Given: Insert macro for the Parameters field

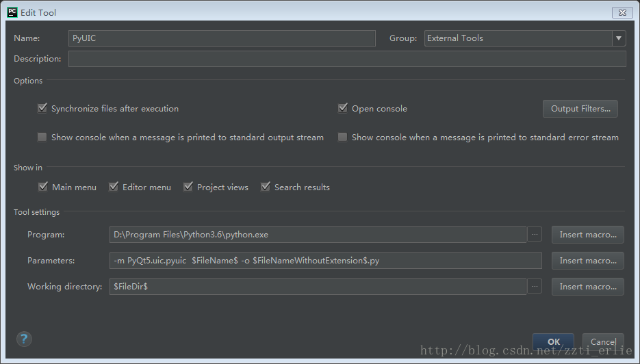Looking at the screenshot, I should click(x=587, y=261).
